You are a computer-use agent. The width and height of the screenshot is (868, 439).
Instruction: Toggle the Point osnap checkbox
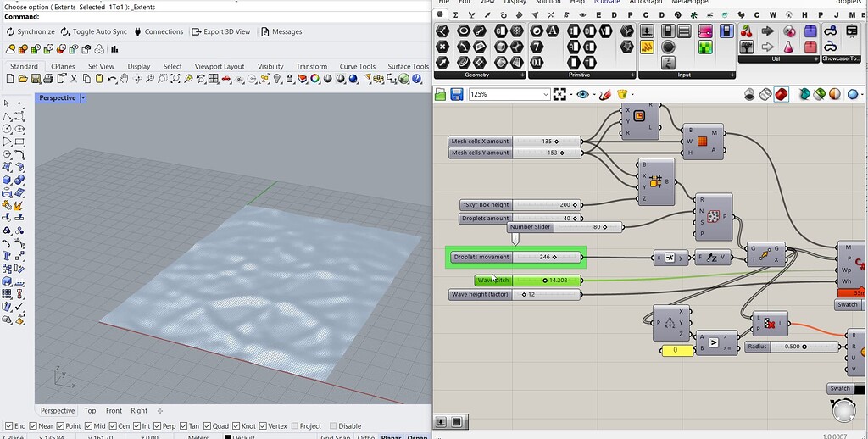tap(59, 425)
